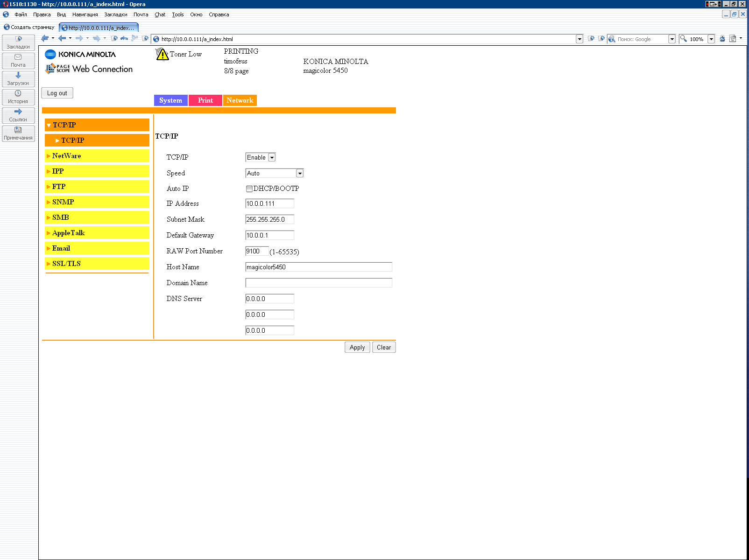Open the Правка menu
The width and height of the screenshot is (749, 560).
tap(42, 14)
